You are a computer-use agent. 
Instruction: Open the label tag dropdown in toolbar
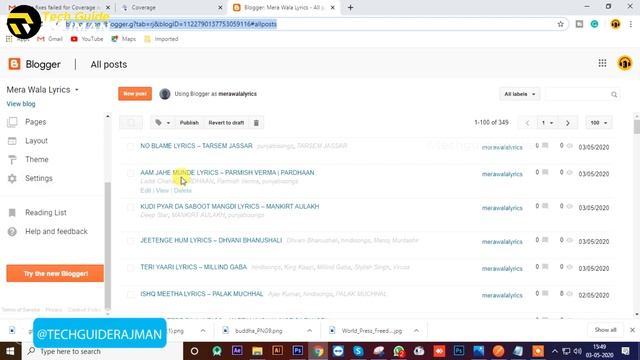tap(162, 123)
